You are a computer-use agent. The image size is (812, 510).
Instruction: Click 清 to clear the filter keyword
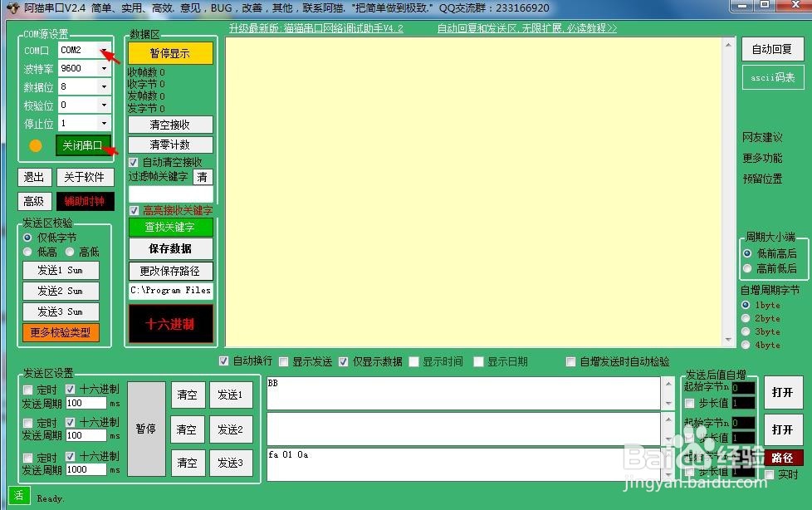coord(203,177)
